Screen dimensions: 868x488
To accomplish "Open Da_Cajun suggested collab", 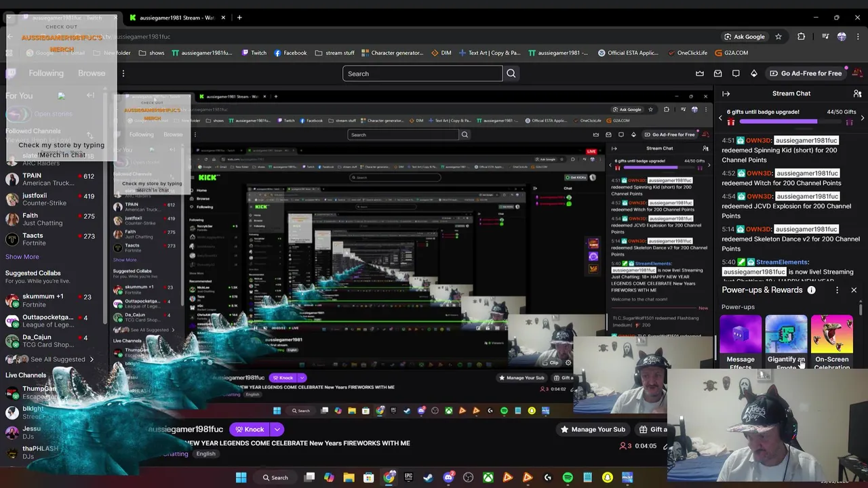I will [51, 341].
